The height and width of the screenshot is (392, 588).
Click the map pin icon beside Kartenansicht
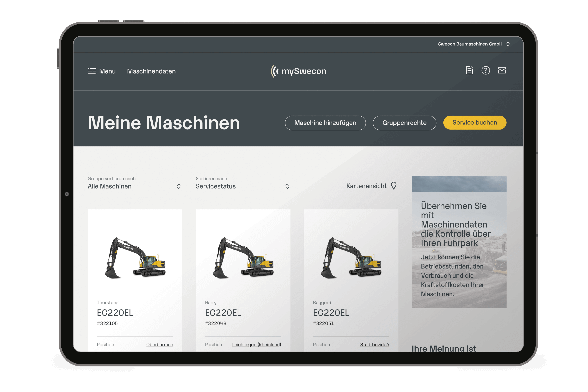394,186
